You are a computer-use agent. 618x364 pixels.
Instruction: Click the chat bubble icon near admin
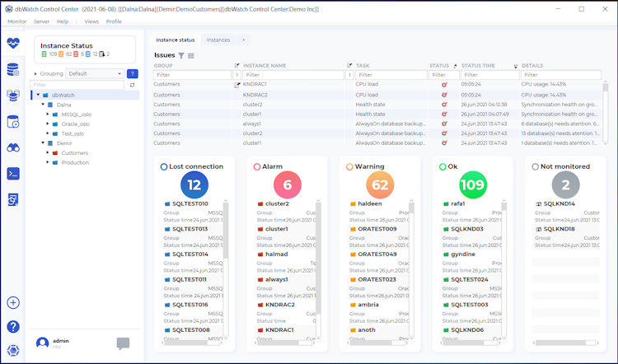click(x=123, y=343)
